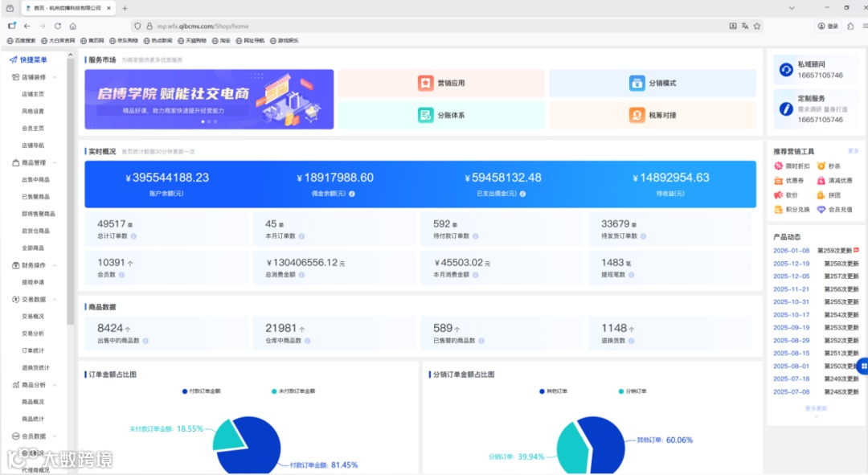Open the 2025-12-19 update entry
Image resolution: width=868 pixels, height=475 pixels.
[x=816, y=264]
